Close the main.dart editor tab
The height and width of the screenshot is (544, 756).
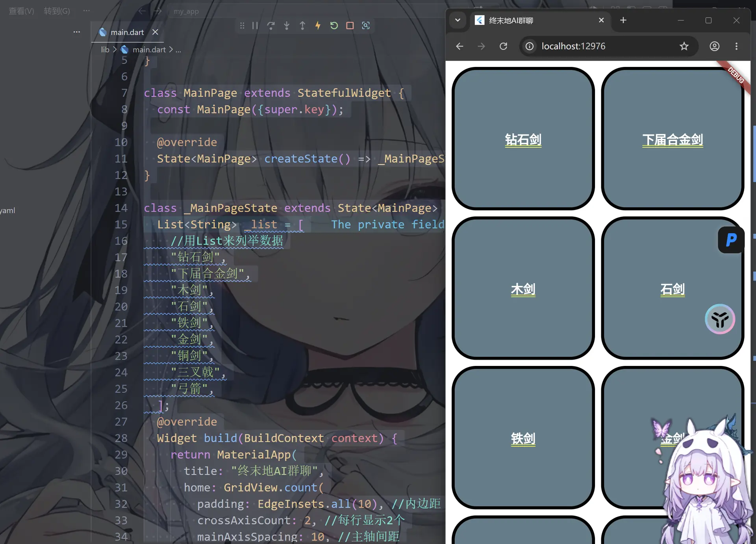click(156, 32)
